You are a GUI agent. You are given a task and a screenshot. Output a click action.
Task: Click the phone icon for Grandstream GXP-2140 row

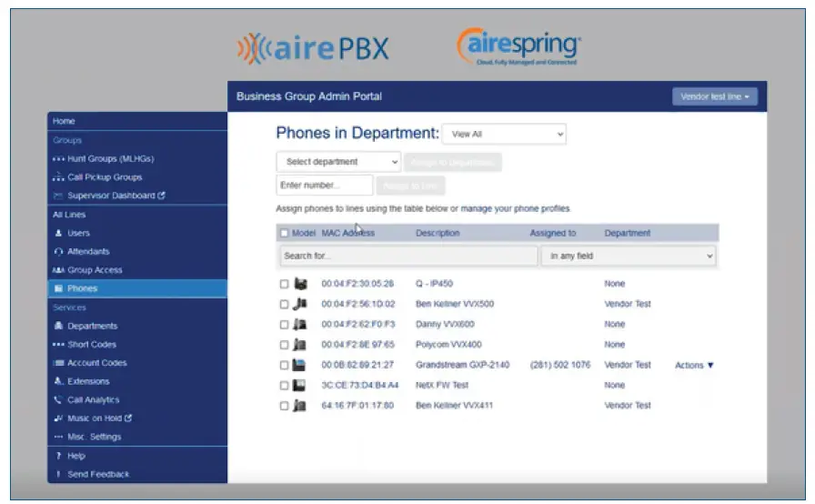299,365
